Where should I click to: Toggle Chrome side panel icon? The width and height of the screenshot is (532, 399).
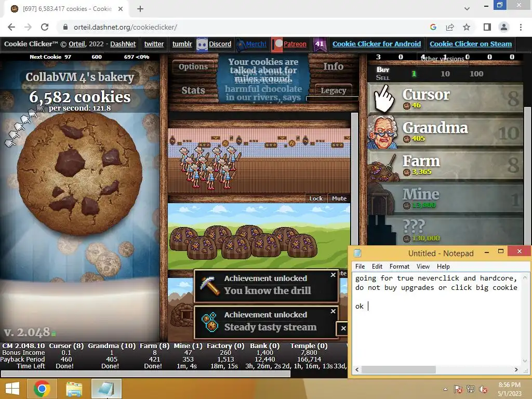487,27
